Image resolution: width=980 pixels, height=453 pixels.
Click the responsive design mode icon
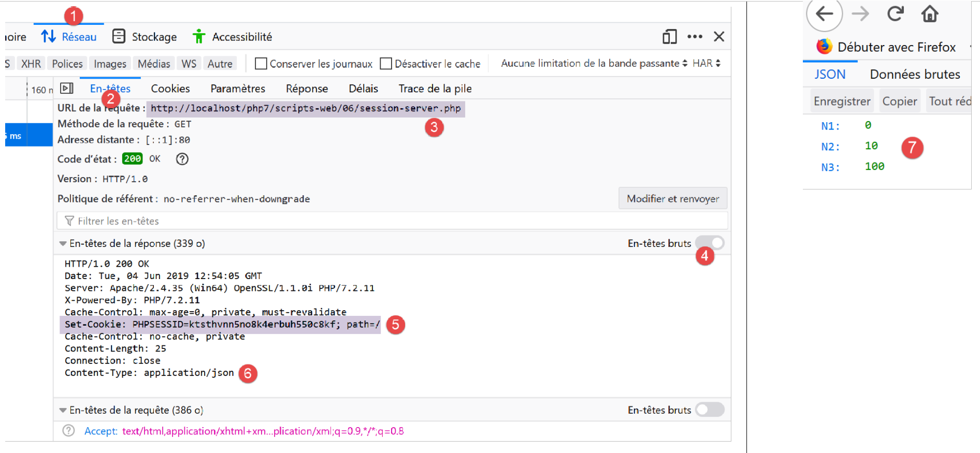tap(669, 37)
